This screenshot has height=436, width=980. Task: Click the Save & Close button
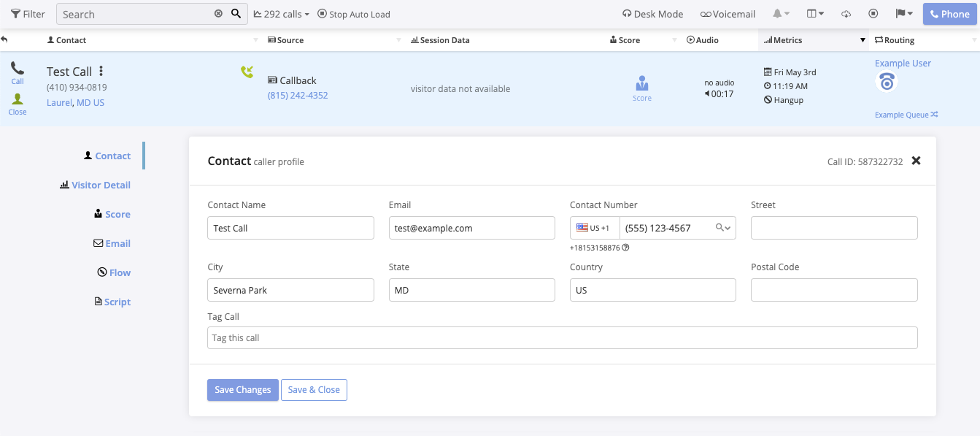coord(314,390)
